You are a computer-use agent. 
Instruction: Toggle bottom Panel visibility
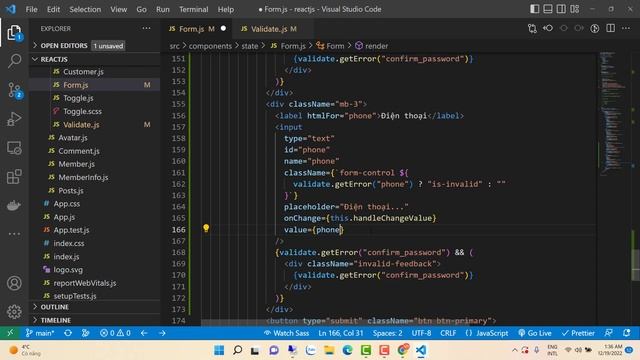pyautogui.click(x=548, y=9)
